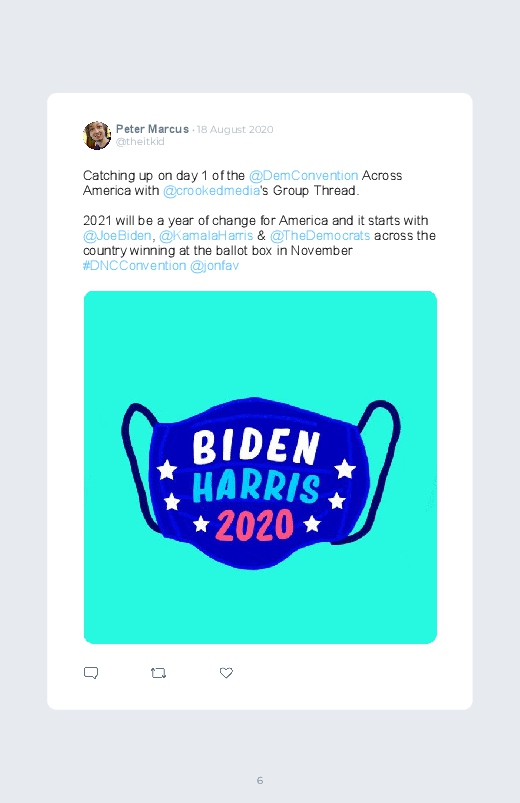520x803 pixels.
Task: Click the HARRIS text on the mask
Action: click(256, 487)
